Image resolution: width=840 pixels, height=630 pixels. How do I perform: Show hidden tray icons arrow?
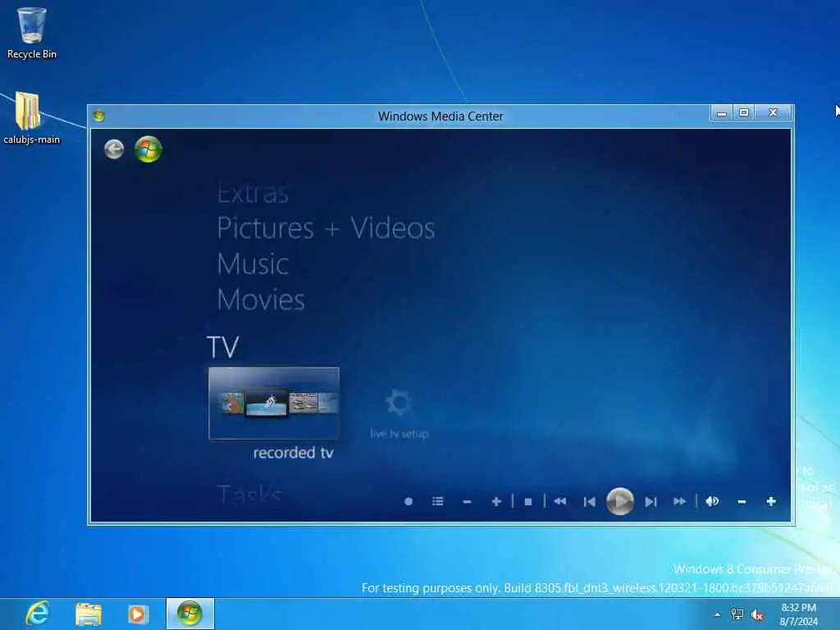[x=717, y=614]
